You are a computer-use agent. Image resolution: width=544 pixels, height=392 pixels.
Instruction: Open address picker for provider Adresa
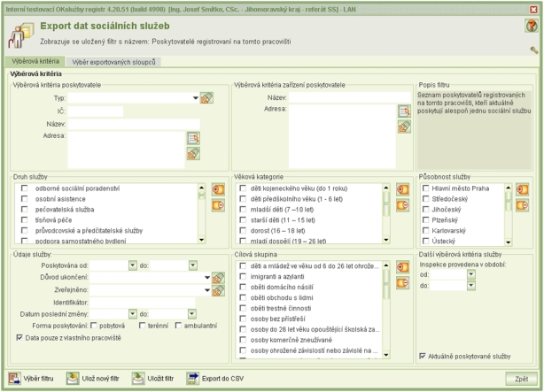point(193,138)
